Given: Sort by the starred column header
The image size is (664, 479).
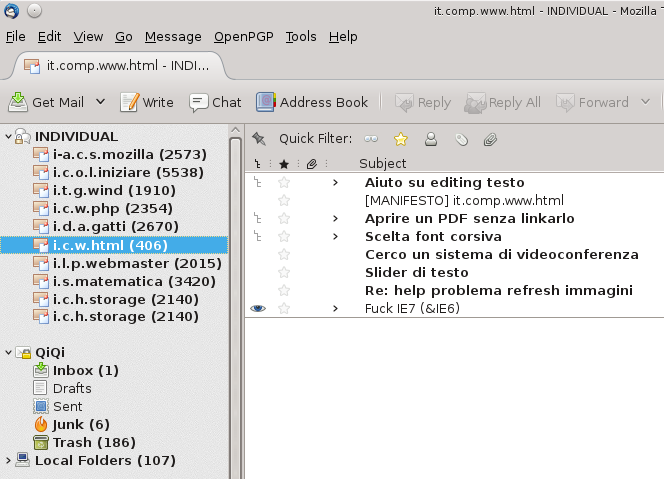Looking at the screenshot, I should [x=284, y=164].
